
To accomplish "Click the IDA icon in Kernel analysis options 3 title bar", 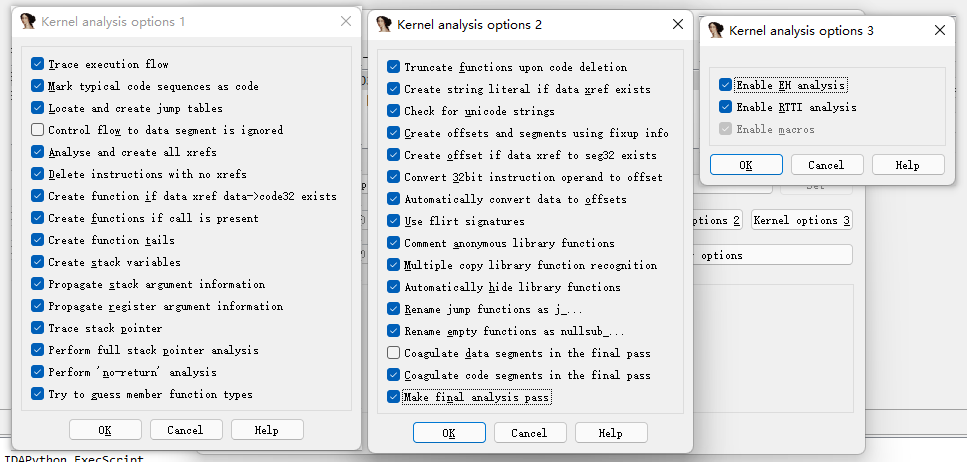I will click(716, 31).
